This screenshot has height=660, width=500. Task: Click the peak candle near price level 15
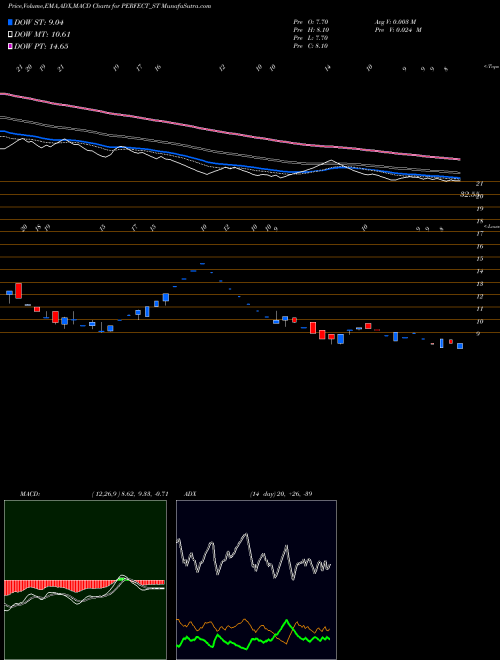[202, 263]
